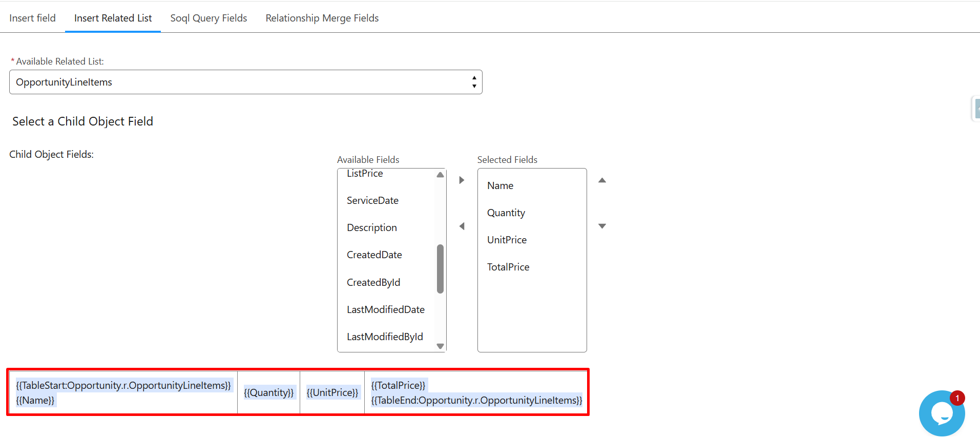This screenshot has height=438, width=980.
Task: Expand the collapsed side panel handle
Action: [976, 109]
